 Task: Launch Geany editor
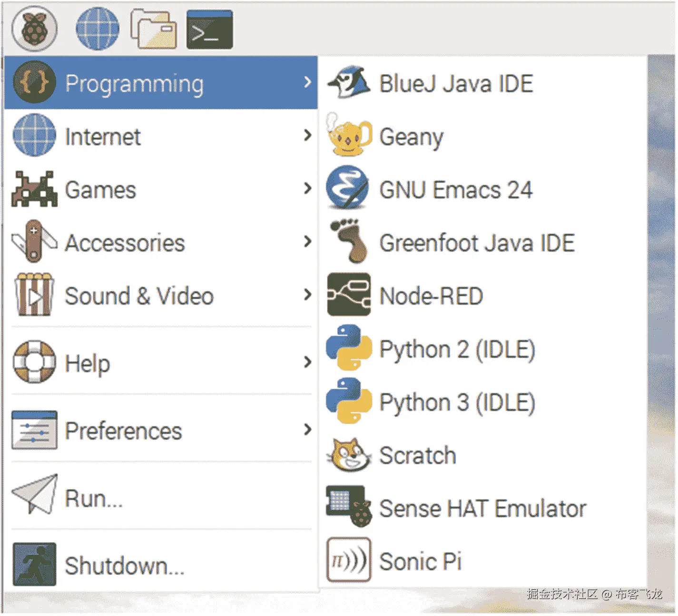click(x=411, y=137)
